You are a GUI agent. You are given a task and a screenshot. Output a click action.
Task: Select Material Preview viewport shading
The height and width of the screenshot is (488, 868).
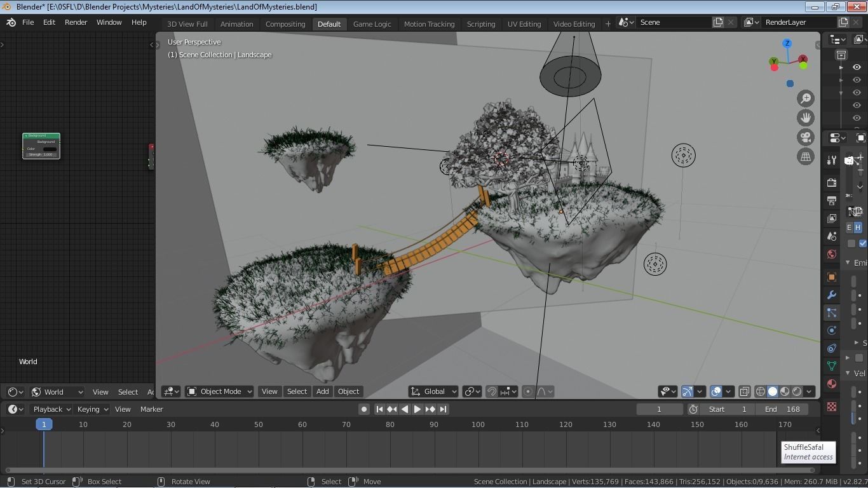(x=785, y=391)
